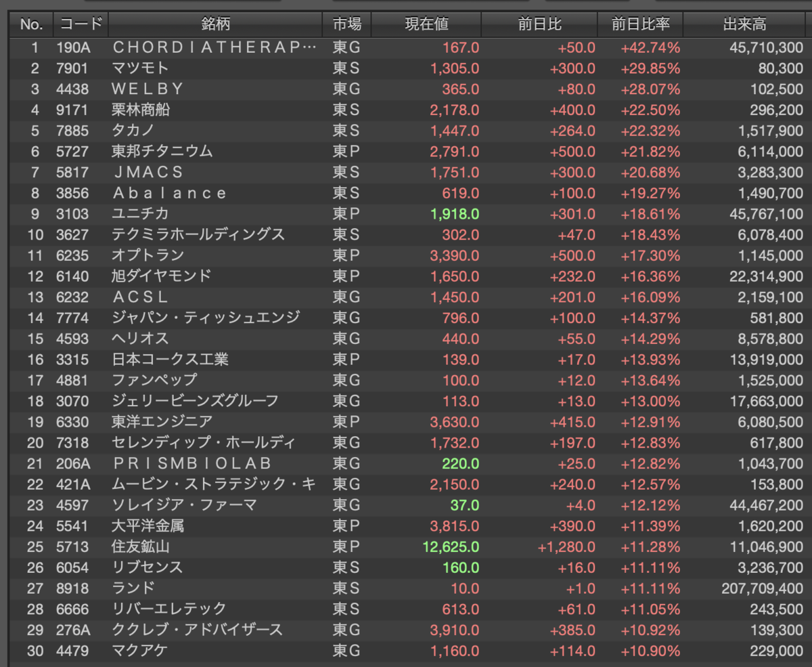Click green price 1,918.0 for ユニチカ
The width and height of the screenshot is (812, 667).
click(x=454, y=214)
